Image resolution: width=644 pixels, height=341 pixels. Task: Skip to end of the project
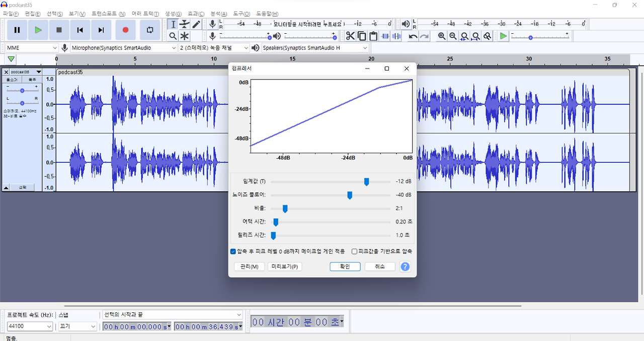coord(101,30)
